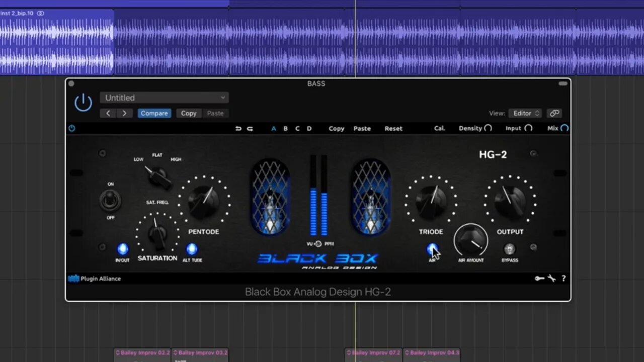This screenshot has height=362, width=644.
Task: Enable the ALT TUBE option
Action: coord(192,248)
